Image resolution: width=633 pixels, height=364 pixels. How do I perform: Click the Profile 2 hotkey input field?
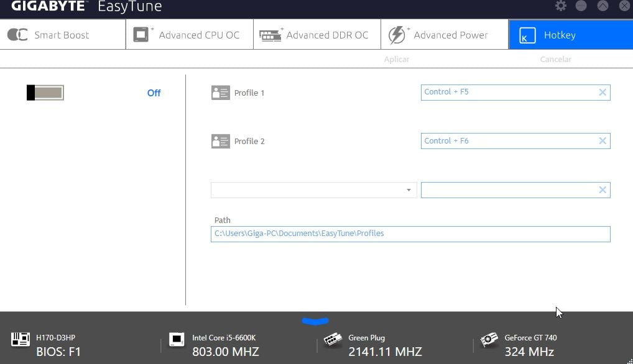(x=515, y=141)
